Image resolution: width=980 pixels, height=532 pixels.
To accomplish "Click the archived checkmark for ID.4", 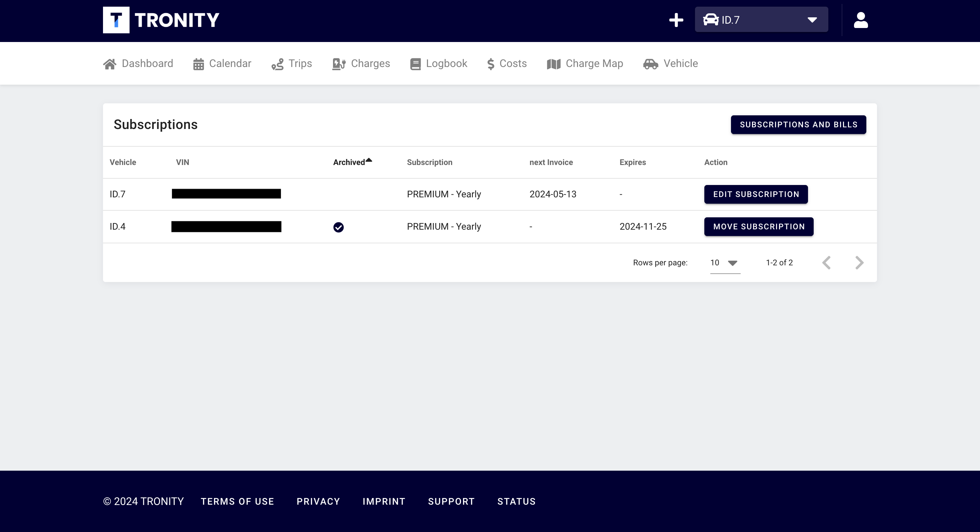I will click(338, 227).
